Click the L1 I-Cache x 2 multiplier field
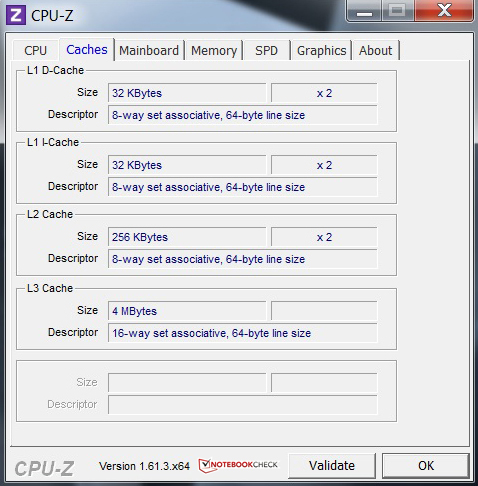This screenshot has height=486, width=478. (324, 165)
